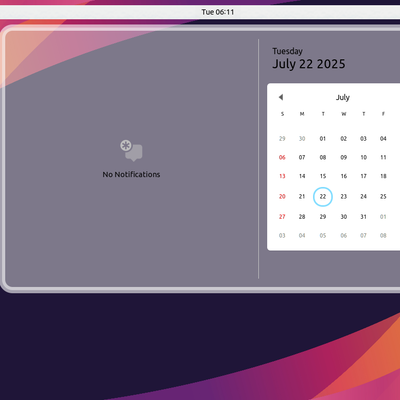
Task: Click the July month header label
Action: click(343, 97)
